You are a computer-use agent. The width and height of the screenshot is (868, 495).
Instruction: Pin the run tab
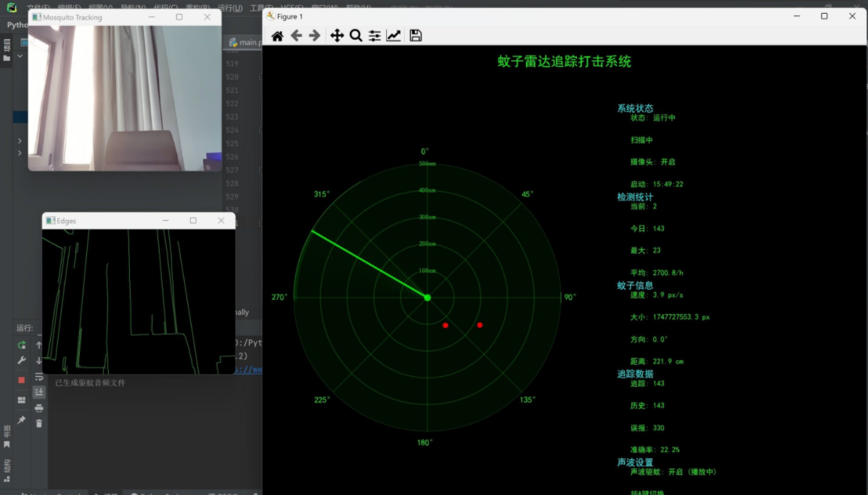(x=21, y=420)
